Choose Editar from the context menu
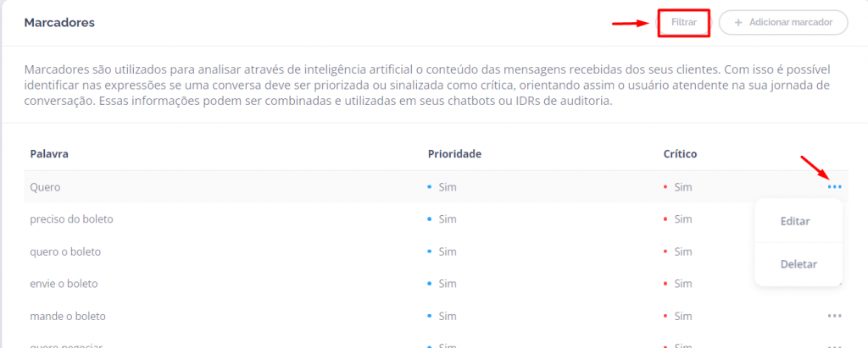This screenshot has height=348, width=868. 795,221
